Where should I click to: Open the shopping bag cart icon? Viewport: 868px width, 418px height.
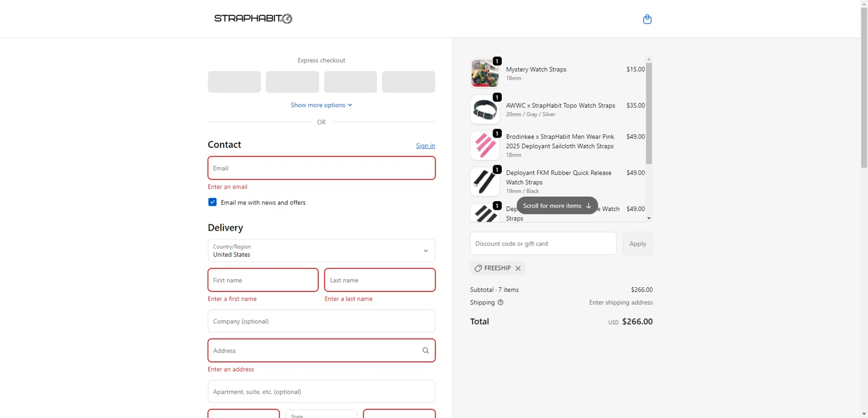tap(647, 19)
